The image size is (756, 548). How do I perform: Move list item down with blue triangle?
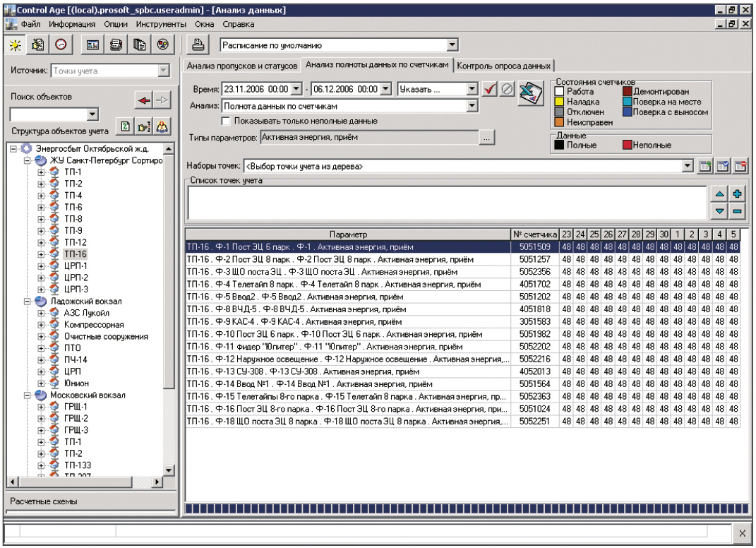[719, 211]
